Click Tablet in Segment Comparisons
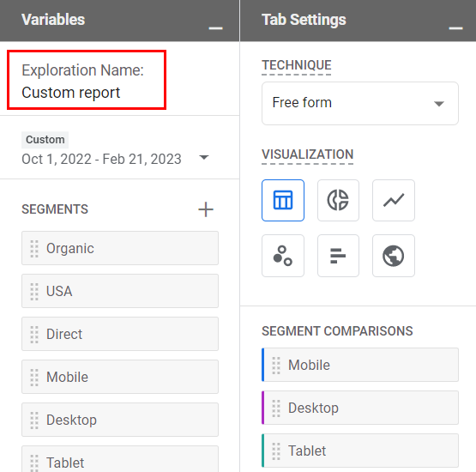This screenshot has width=476, height=472. [x=360, y=451]
